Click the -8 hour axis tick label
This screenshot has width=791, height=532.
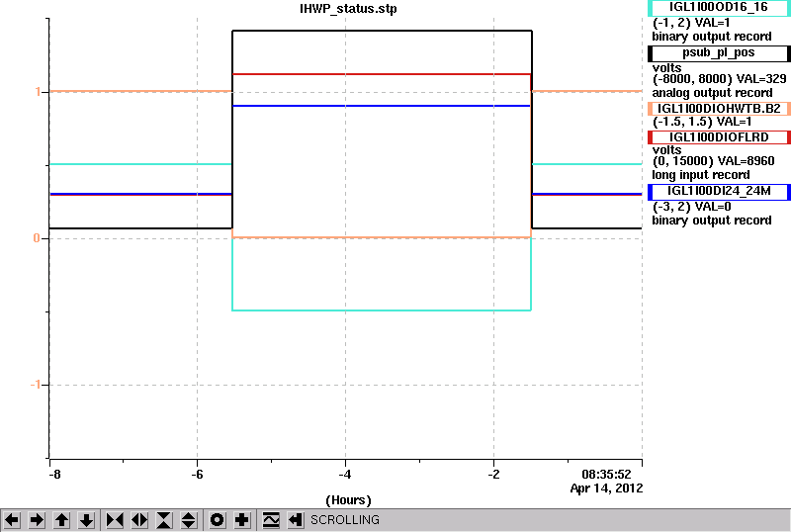tap(54, 475)
